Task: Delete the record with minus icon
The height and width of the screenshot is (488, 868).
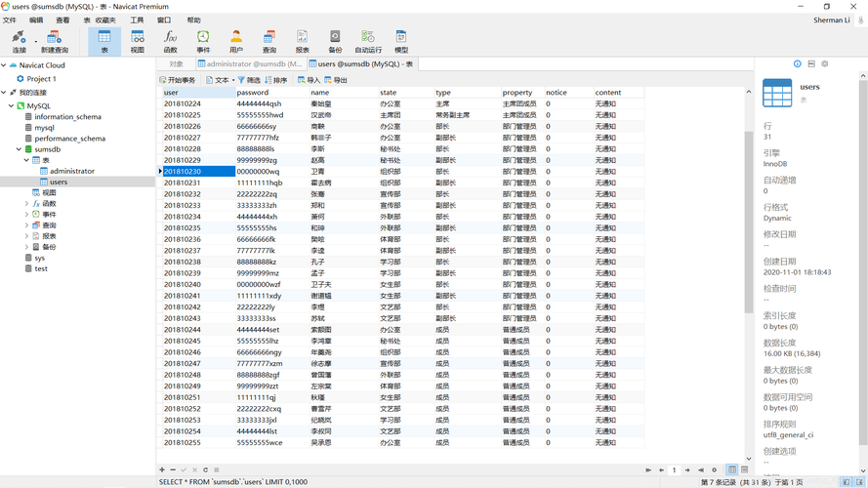Action: tap(173, 469)
